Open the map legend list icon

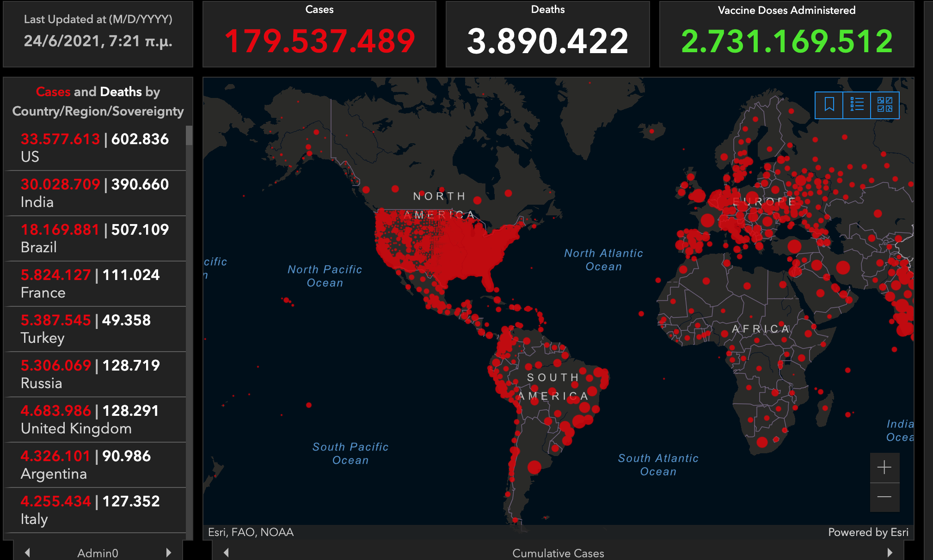coord(857,105)
